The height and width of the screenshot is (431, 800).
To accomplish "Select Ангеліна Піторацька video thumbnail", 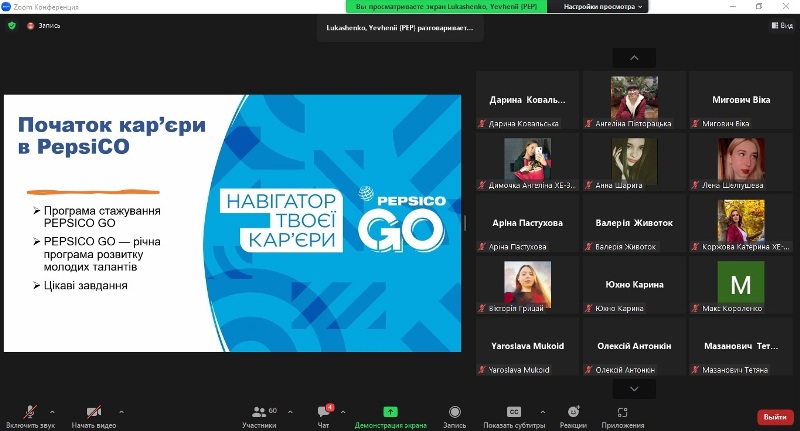I will tap(634, 97).
